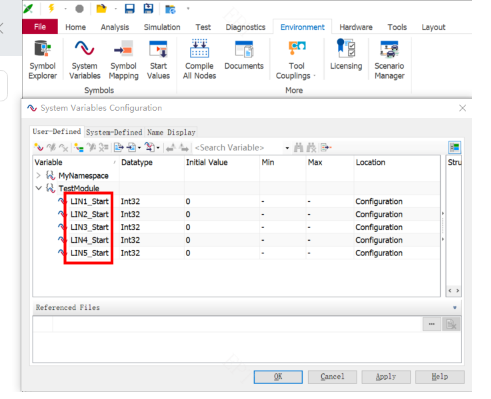Open the Start Values dialog
This screenshot has width=491, height=399.
[x=158, y=60]
